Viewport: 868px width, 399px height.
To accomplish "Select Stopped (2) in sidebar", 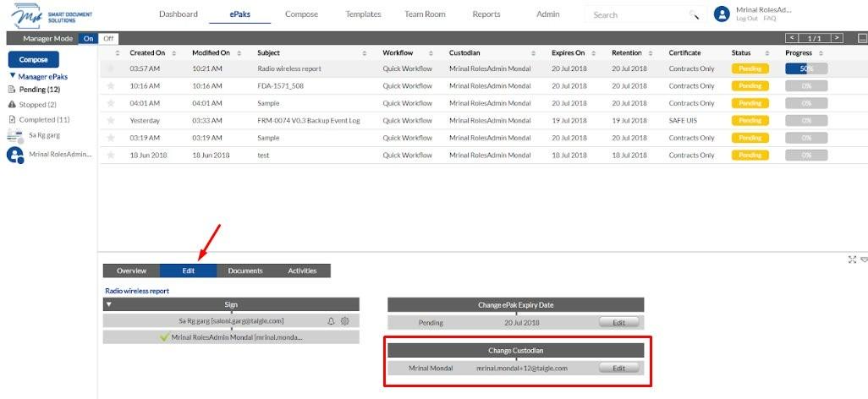I will 37,105.
